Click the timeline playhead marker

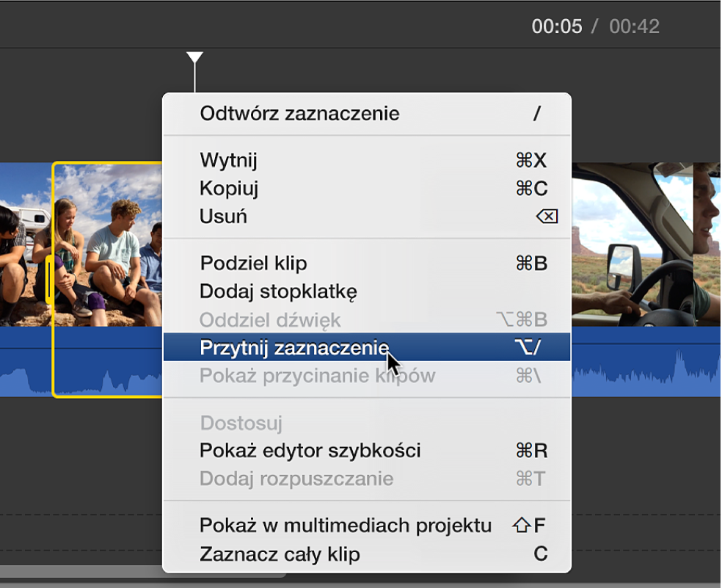pos(194,57)
